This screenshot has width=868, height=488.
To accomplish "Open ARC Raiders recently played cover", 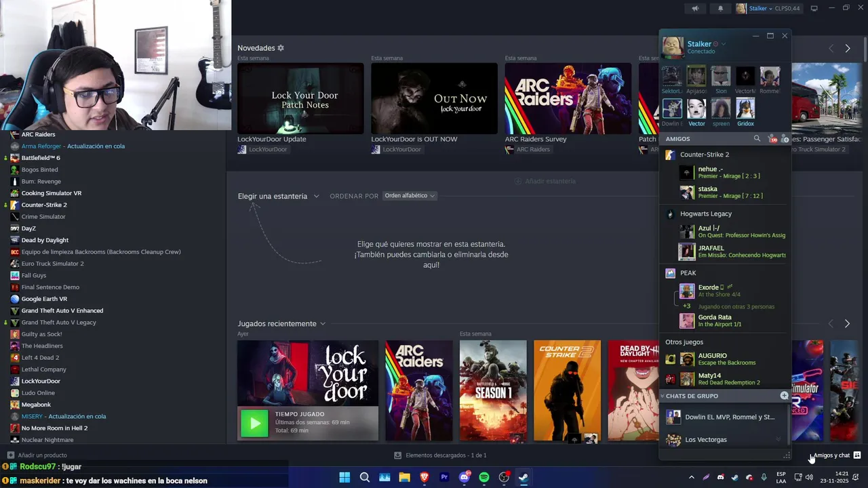I will [419, 390].
